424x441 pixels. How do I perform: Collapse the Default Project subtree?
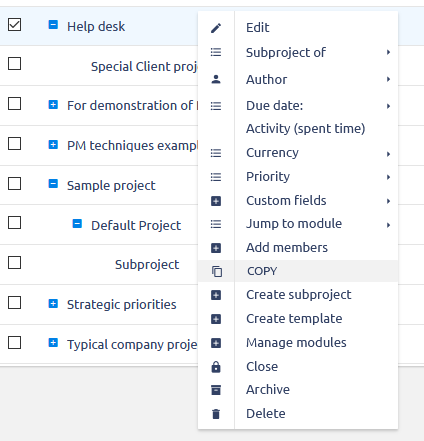(x=77, y=224)
